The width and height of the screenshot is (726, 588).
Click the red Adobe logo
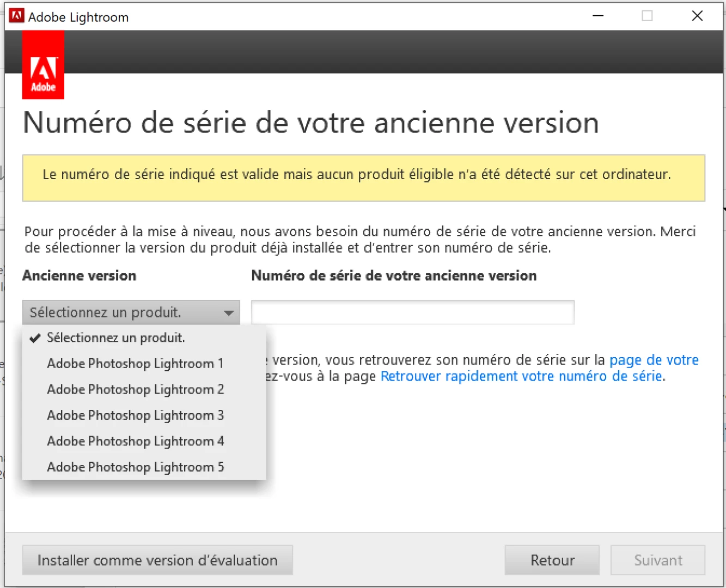(43, 65)
